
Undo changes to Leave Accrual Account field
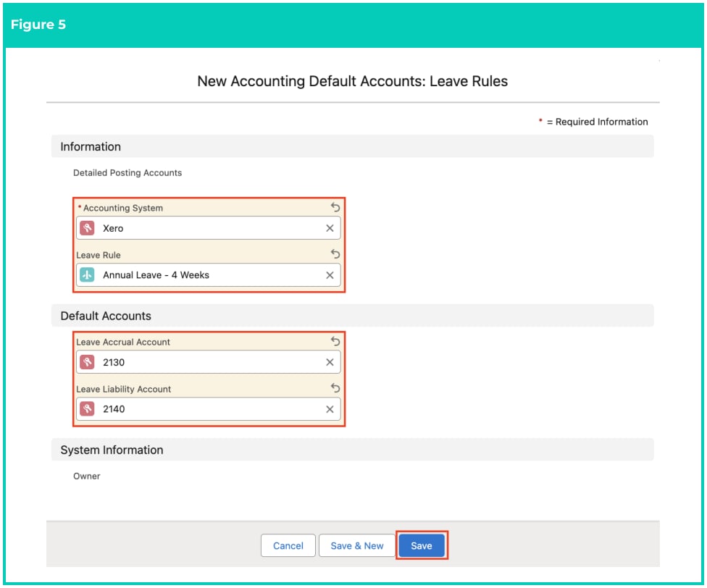point(335,341)
